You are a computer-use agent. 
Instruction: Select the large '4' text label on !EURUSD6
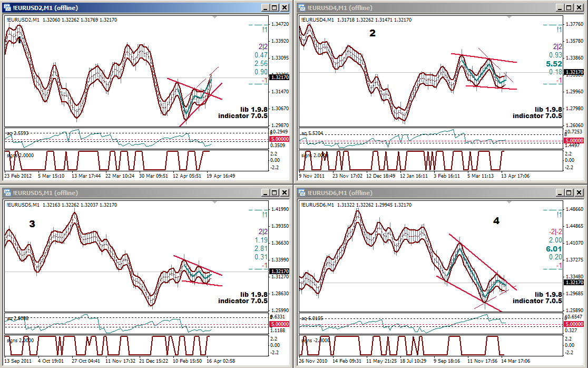click(496, 221)
